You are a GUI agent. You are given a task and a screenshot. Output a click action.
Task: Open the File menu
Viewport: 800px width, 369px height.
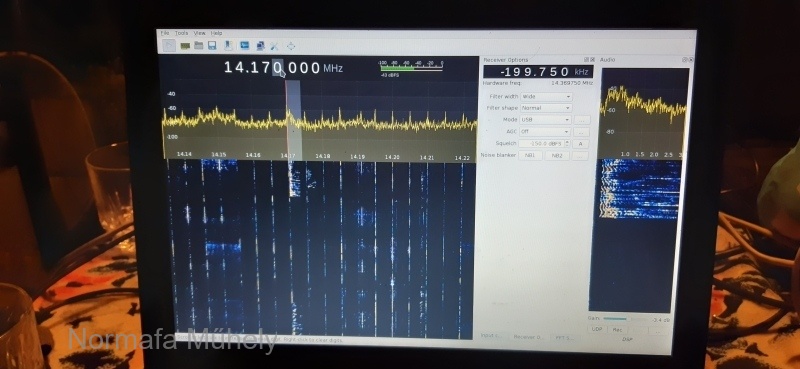pyautogui.click(x=165, y=33)
